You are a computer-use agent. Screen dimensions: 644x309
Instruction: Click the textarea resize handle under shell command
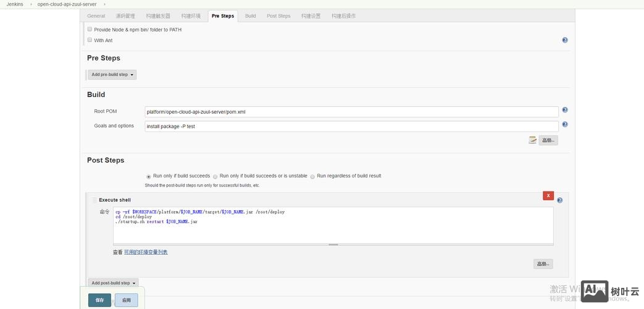[333, 245]
